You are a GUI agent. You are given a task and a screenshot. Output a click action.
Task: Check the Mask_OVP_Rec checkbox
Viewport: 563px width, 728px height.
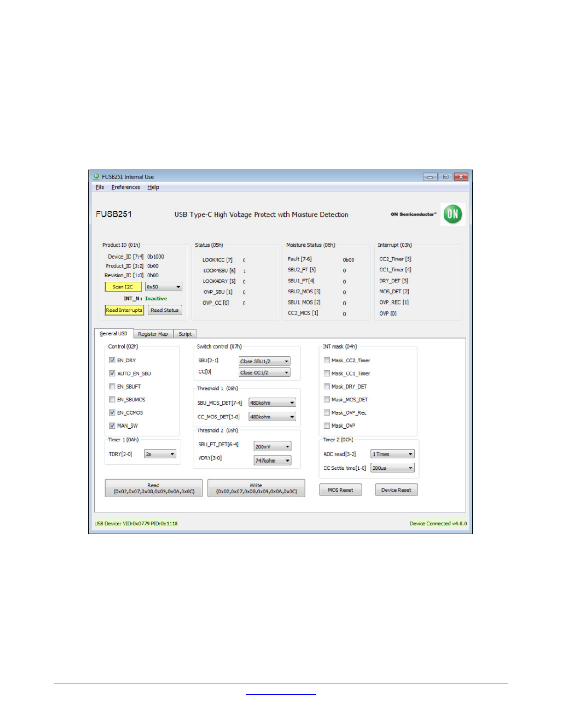pos(327,412)
